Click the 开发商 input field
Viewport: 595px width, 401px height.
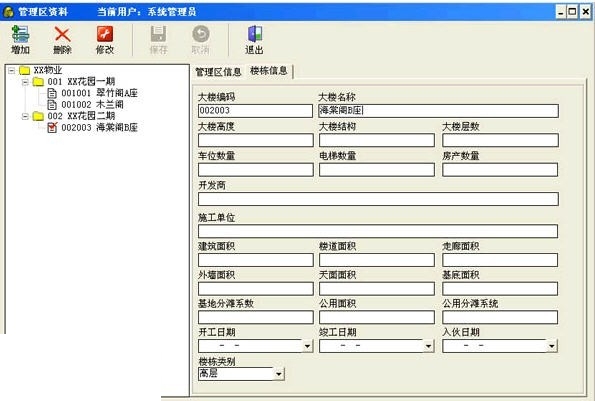(378, 199)
